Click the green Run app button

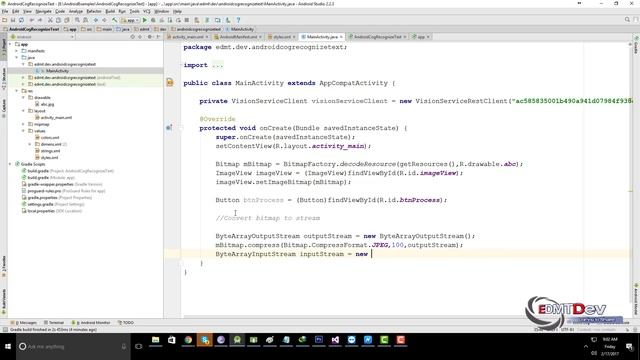pyautogui.click(x=144, y=20)
